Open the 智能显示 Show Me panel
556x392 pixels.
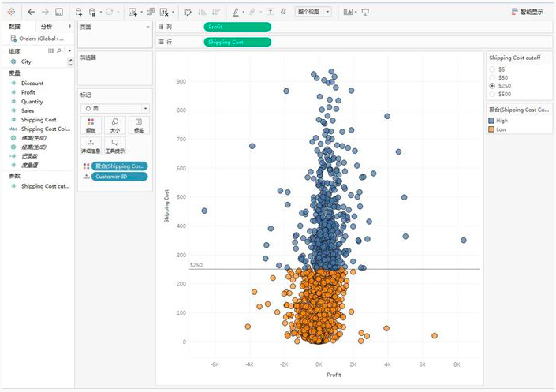[528, 12]
